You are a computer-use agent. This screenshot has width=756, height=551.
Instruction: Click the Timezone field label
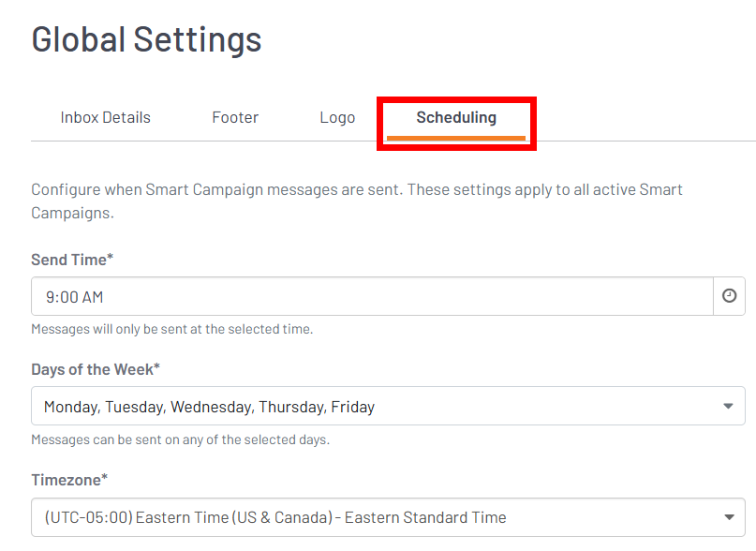69,480
